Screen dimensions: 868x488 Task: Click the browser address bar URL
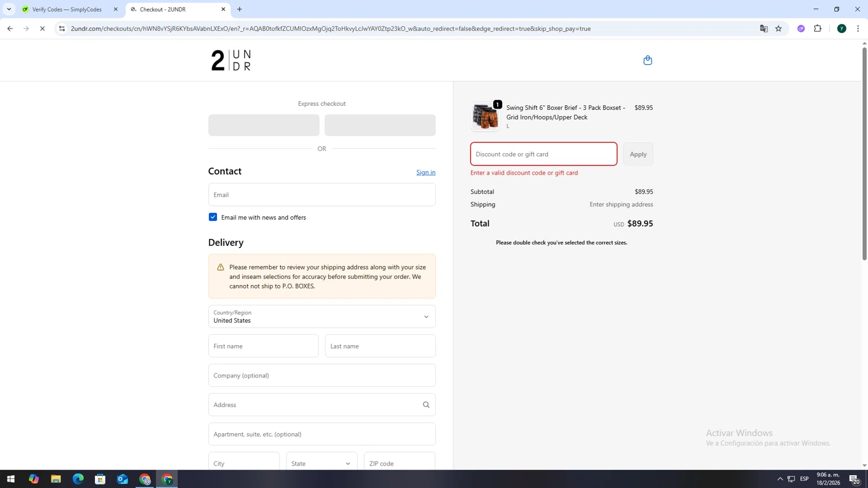[x=331, y=28]
